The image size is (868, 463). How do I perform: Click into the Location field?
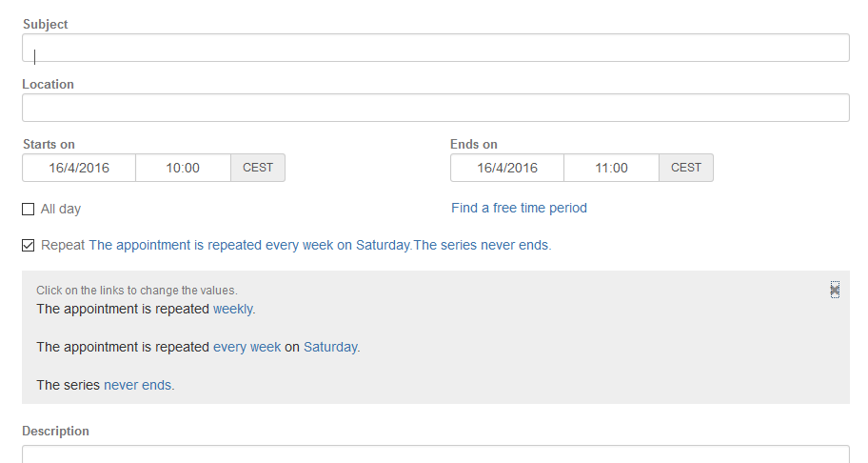(436, 108)
